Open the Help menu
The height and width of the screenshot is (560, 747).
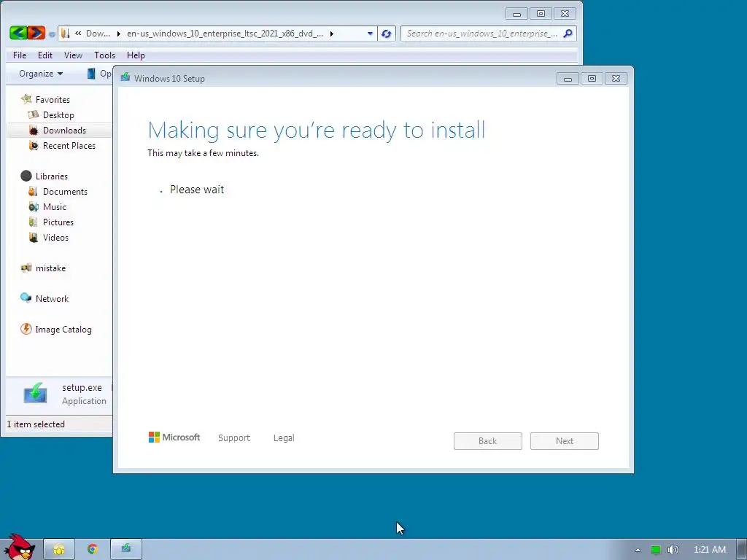tap(136, 55)
